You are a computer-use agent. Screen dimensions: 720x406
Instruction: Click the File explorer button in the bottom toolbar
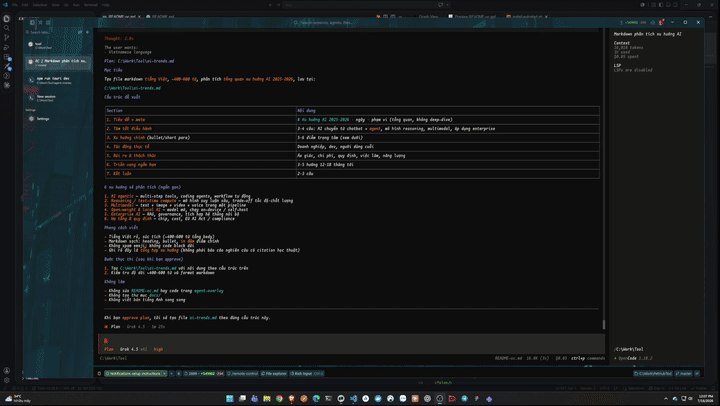[x=274, y=373]
